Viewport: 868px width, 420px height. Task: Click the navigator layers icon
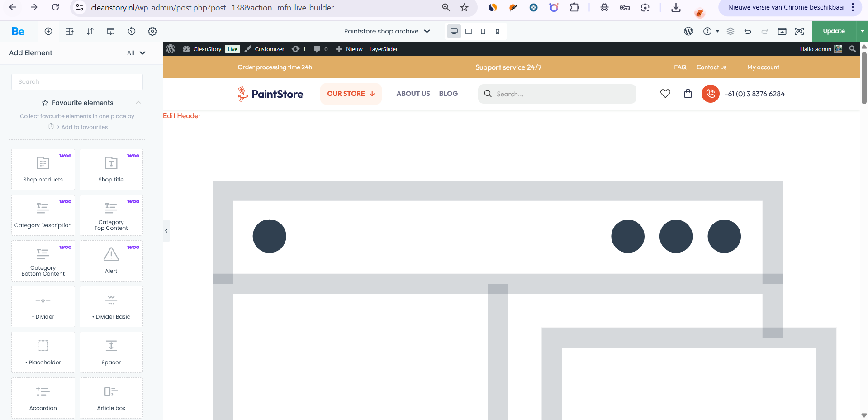pos(730,31)
